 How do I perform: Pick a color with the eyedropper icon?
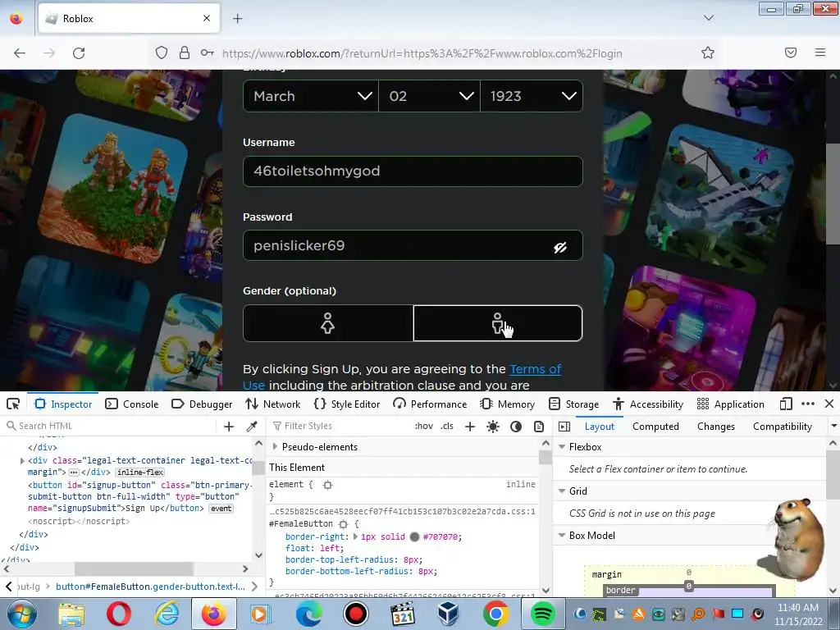click(x=252, y=427)
